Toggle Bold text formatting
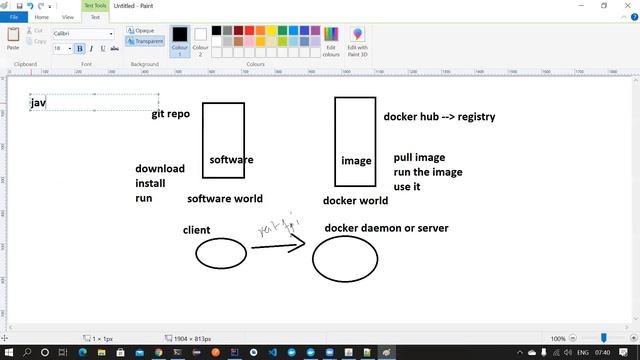Image resolution: width=640 pixels, height=360 pixels. click(80, 49)
